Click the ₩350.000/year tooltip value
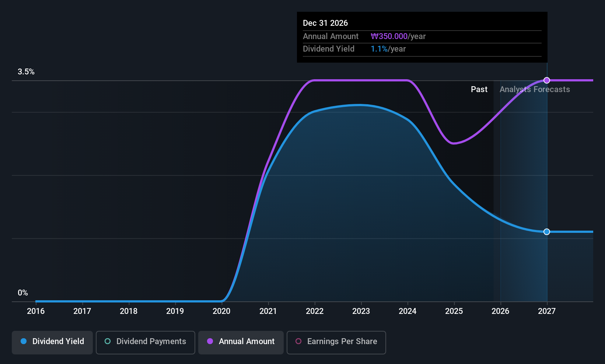The height and width of the screenshot is (364, 605). 398,36
